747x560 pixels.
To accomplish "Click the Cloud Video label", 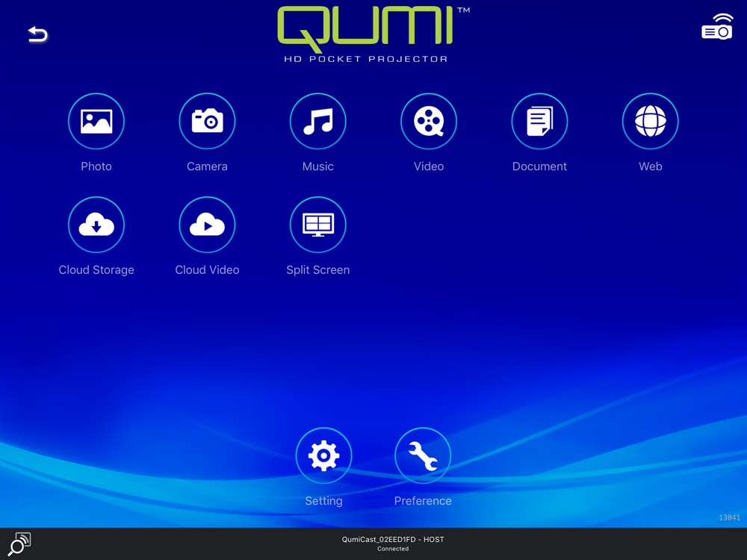I will (207, 270).
